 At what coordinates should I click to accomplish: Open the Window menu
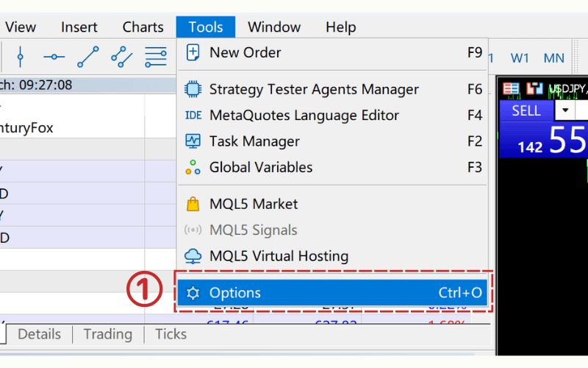point(274,27)
